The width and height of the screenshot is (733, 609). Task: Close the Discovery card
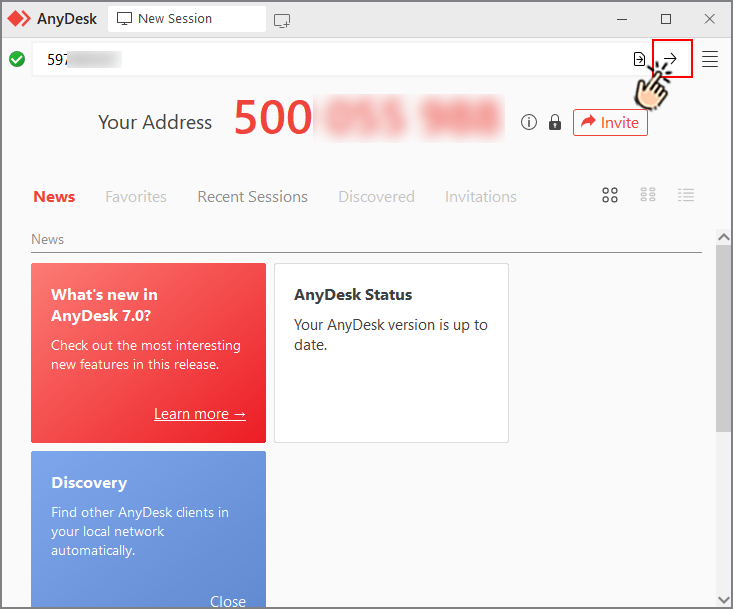(x=228, y=601)
